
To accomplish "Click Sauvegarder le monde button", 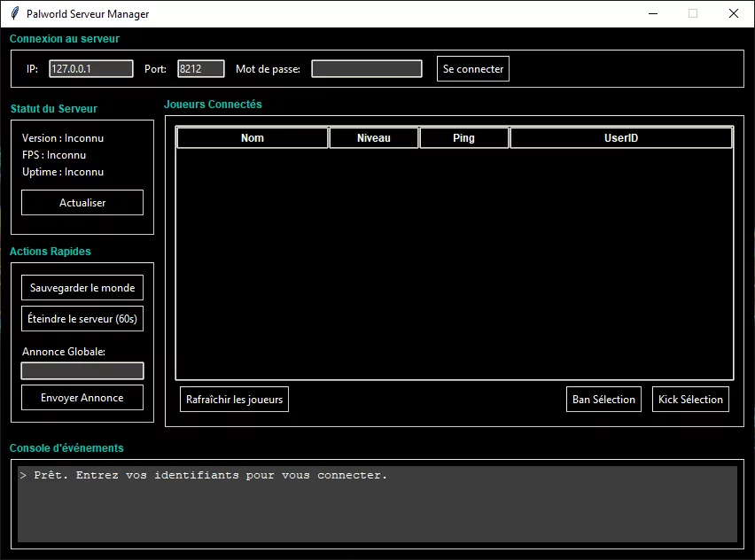I will click(82, 287).
